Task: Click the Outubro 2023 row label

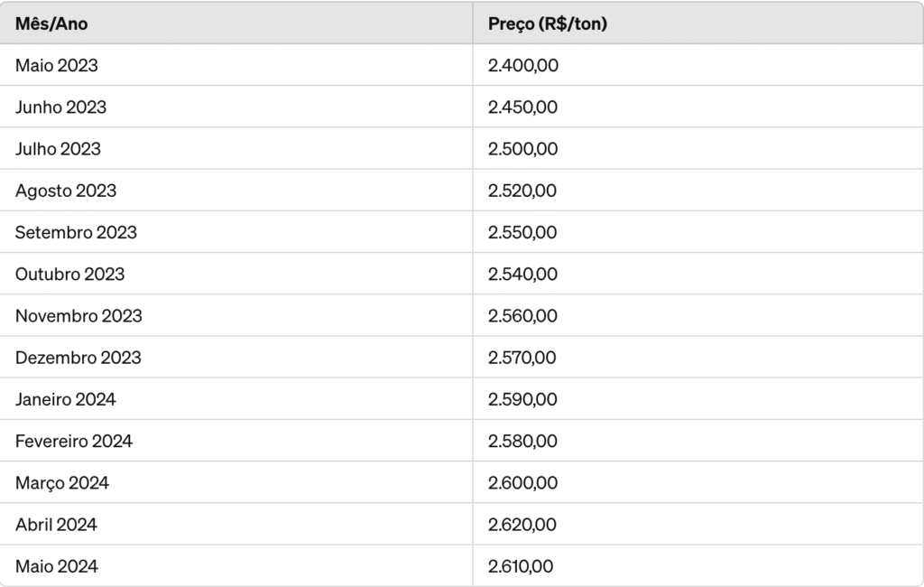Action: [x=70, y=275]
